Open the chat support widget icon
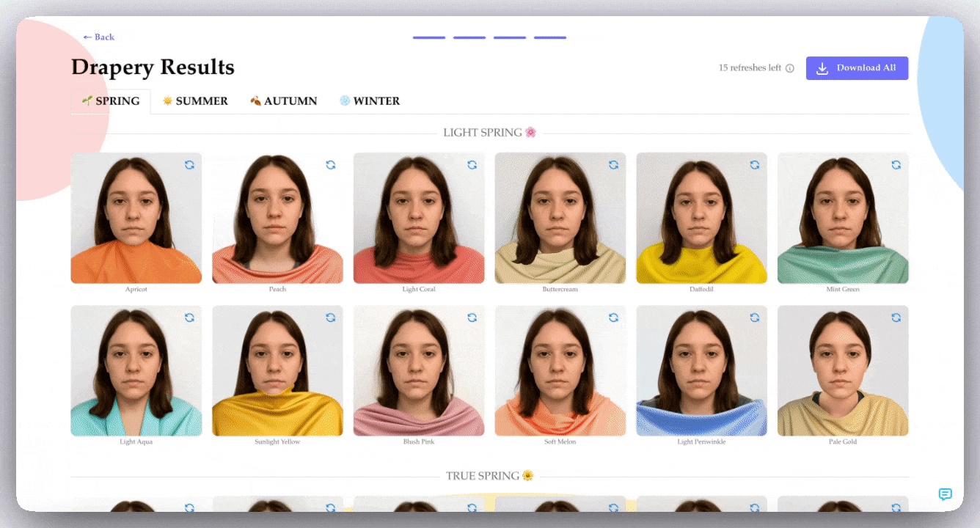 tap(945, 494)
